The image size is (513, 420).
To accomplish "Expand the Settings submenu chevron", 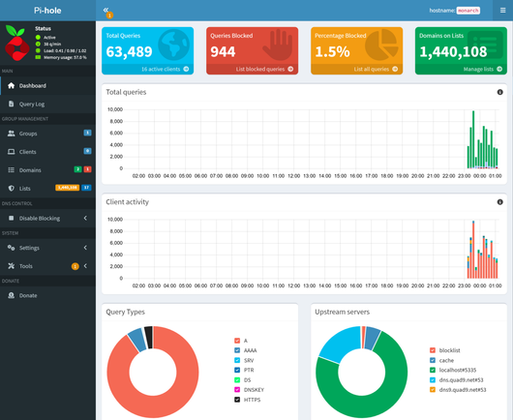I will click(85, 248).
